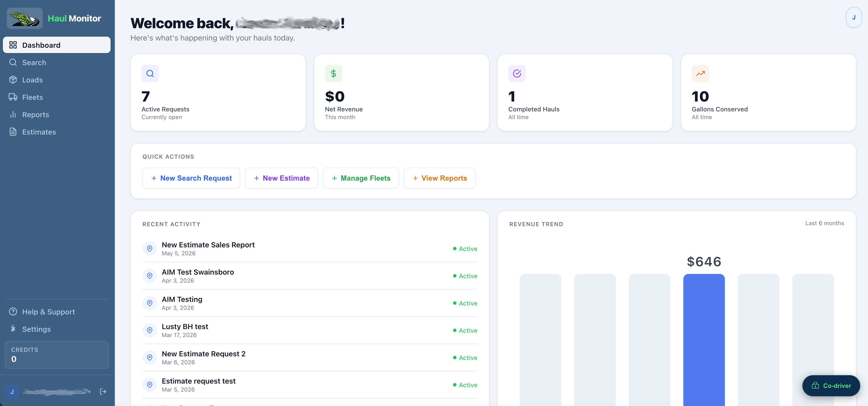Click the Active Requests magnifier icon

coord(150,73)
